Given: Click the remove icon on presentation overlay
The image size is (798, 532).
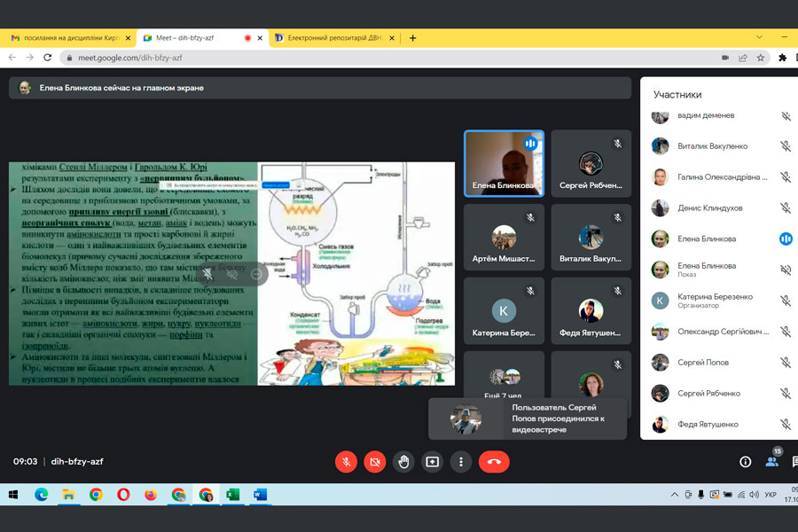Looking at the screenshot, I should coord(256,274).
